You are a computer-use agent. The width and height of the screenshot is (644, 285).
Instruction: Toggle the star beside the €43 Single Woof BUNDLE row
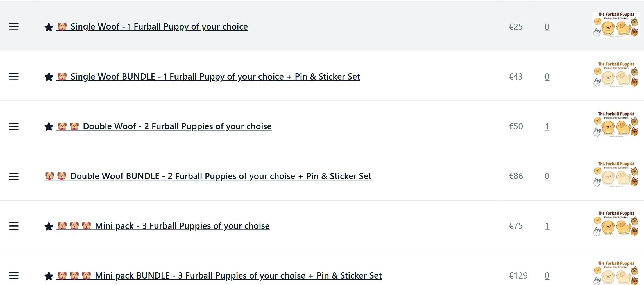(49, 77)
